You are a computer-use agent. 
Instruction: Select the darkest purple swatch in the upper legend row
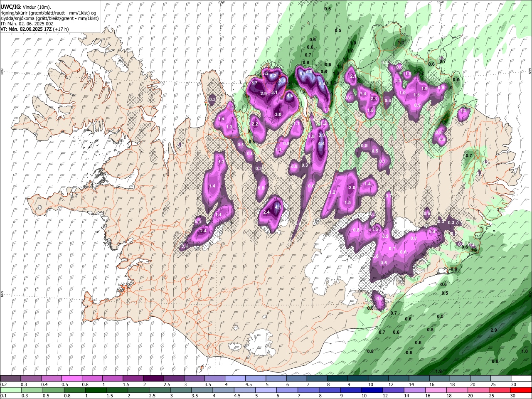153,379
